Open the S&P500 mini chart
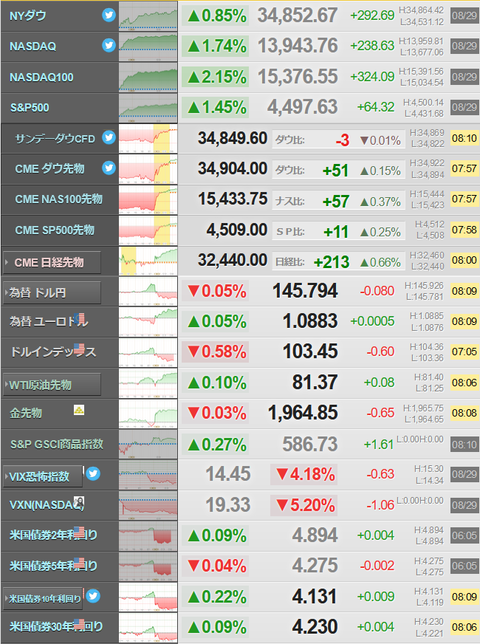Screen dimensions: 480x644 pos(148,108)
